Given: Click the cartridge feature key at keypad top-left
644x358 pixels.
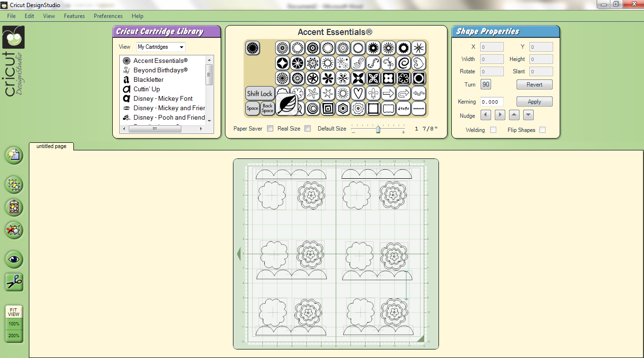Looking at the screenshot, I should (252, 48).
